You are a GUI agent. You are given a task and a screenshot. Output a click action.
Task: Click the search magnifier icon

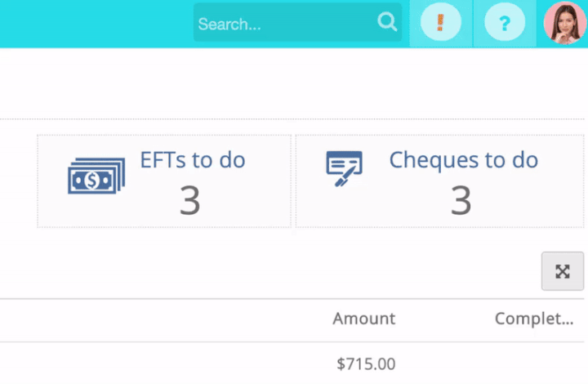pyautogui.click(x=387, y=22)
